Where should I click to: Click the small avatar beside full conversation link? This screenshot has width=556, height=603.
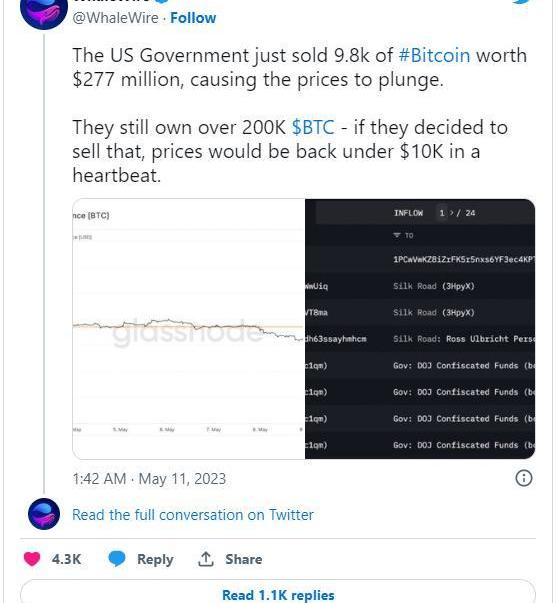click(x=44, y=514)
